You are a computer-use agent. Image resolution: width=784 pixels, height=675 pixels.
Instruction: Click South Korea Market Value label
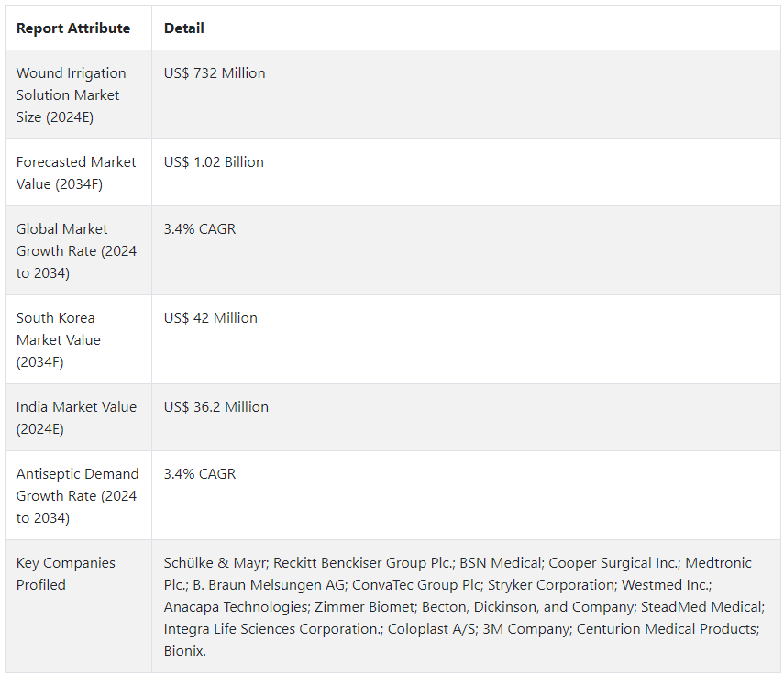point(58,340)
